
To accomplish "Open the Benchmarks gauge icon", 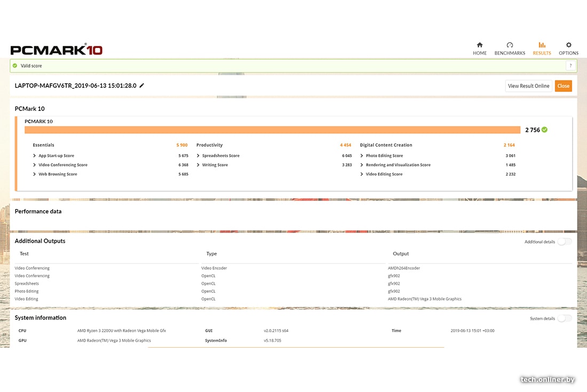I will [x=510, y=45].
